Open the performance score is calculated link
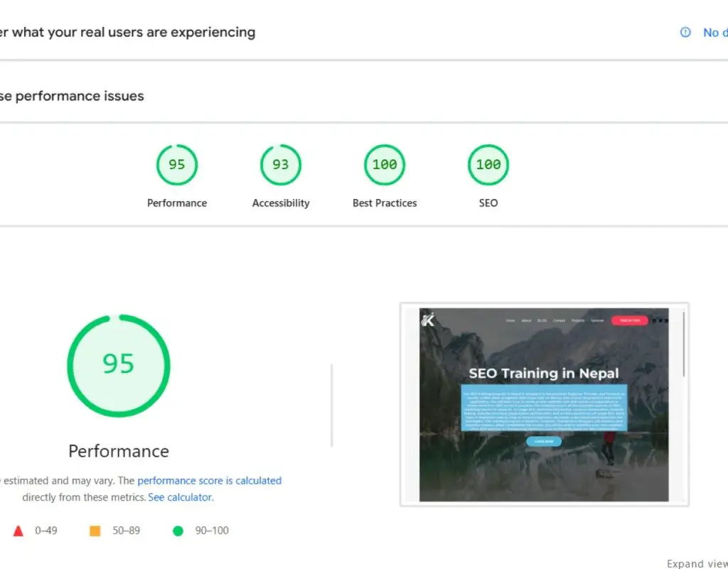This screenshot has width=728, height=569. (x=210, y=480)
